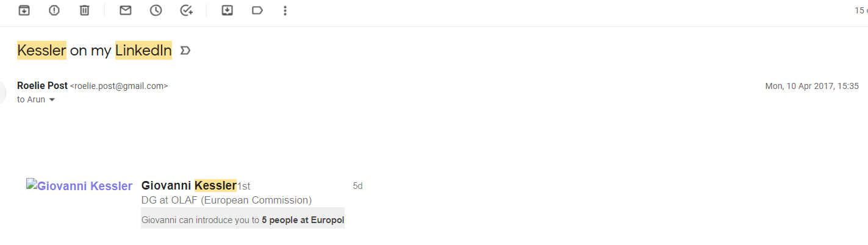868x245 pixels.
Task: Open the Labels tag icon
Action: click(257, 10)
